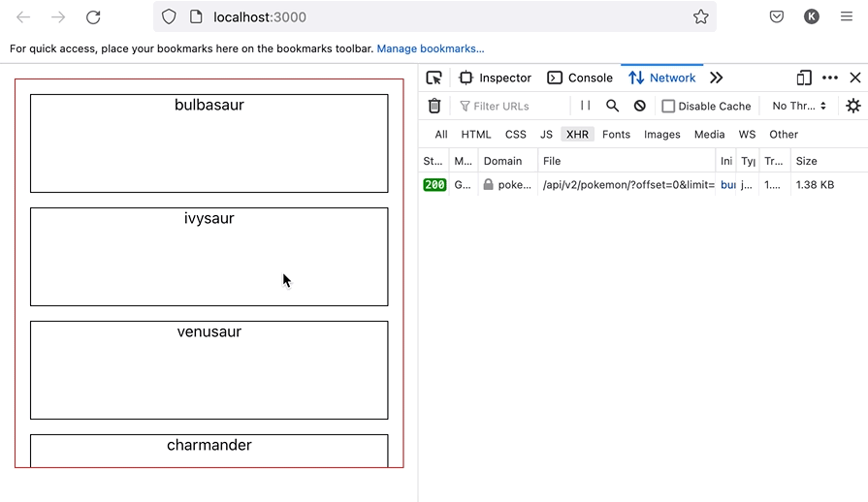Switch to the Inspector tab

click(x=496, y=78)
